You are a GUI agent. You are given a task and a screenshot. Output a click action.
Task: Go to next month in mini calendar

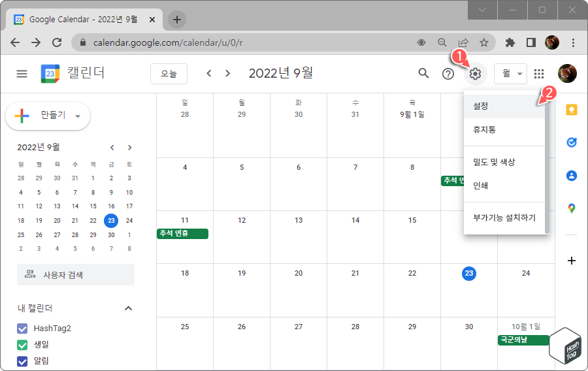(130, 148)
